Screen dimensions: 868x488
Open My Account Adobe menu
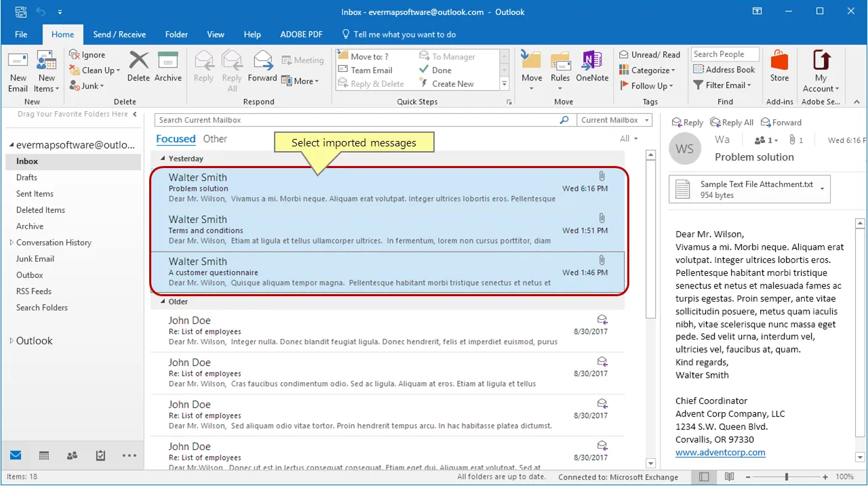tap(821, 72)
